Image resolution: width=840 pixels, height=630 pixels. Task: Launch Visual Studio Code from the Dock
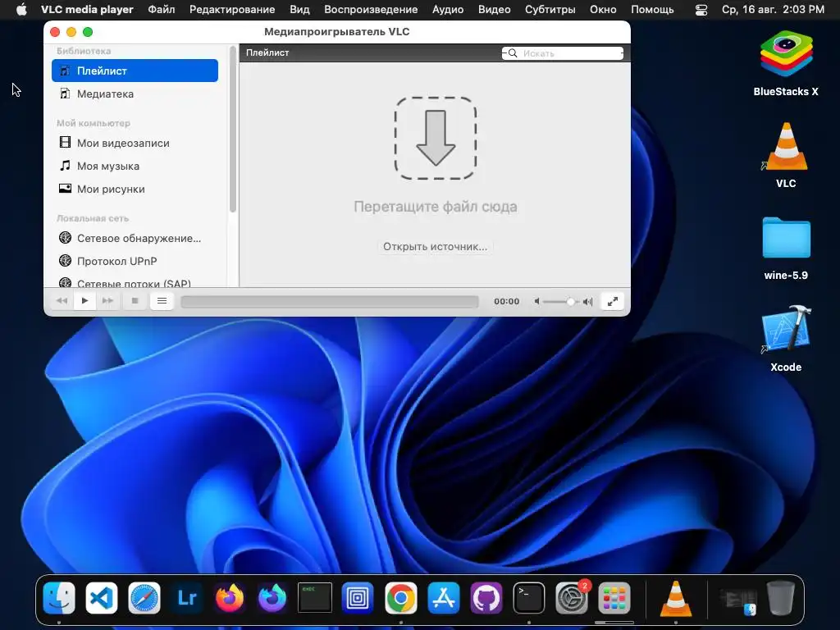(102, 598)
